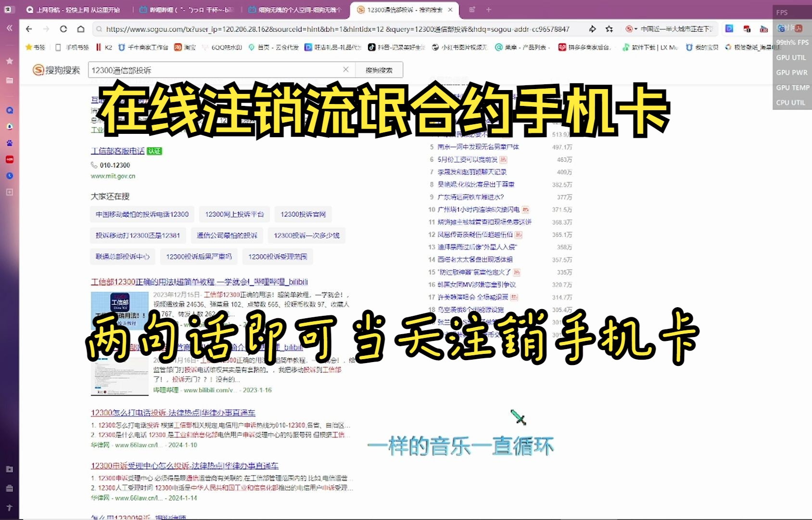Open the toolbox briefcase icon at sidebar bottom
The image size is (812, 520).
(x=9, y=488)
